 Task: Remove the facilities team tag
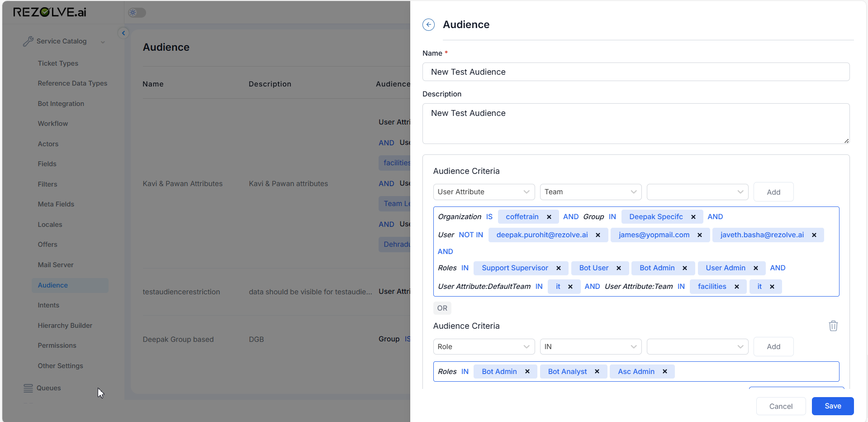(737, 287)
